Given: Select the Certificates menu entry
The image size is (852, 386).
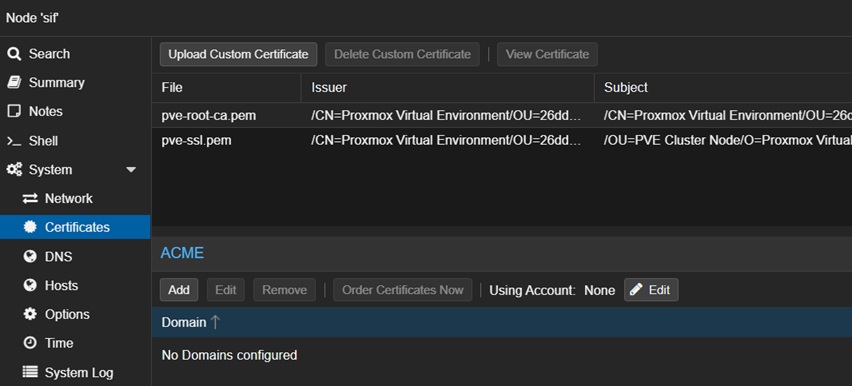Looking at the screenshot, I should 75,227.
